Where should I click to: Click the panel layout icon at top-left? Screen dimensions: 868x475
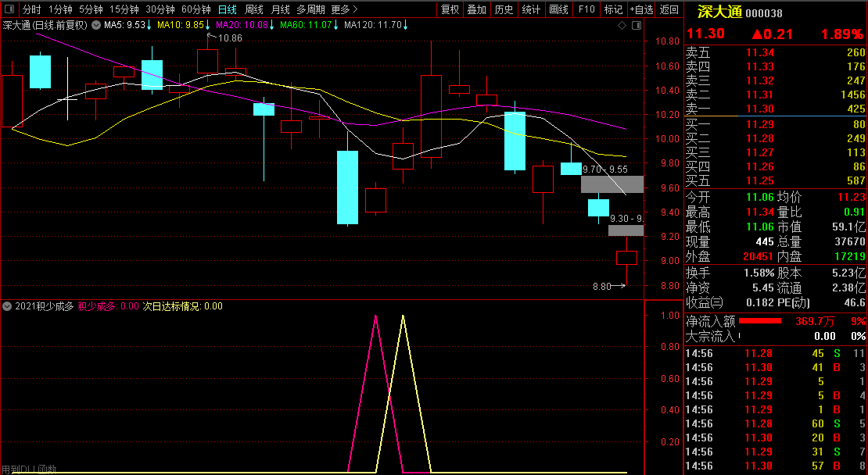[9, 9]
